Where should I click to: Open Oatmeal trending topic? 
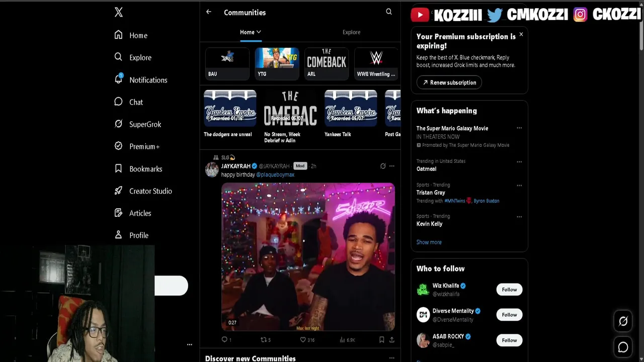[x=426, y=169]
